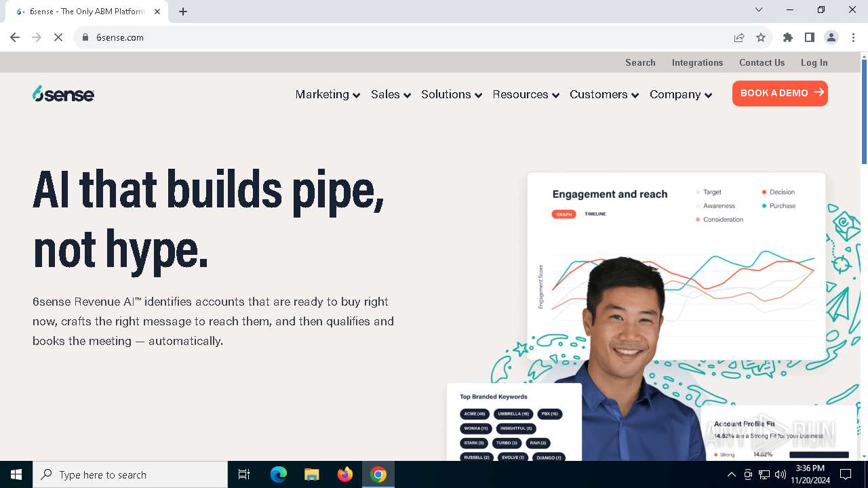868x488 pixels.
Task: Share this page icon in address bar
Action: pyautogui.click(x=739, y=37)
